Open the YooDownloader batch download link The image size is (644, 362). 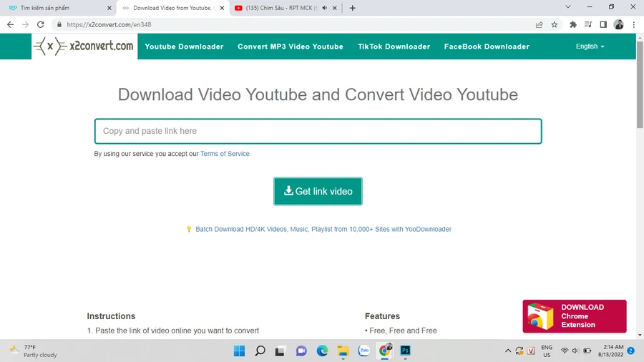pyautogui.click(x=323, y=229)
